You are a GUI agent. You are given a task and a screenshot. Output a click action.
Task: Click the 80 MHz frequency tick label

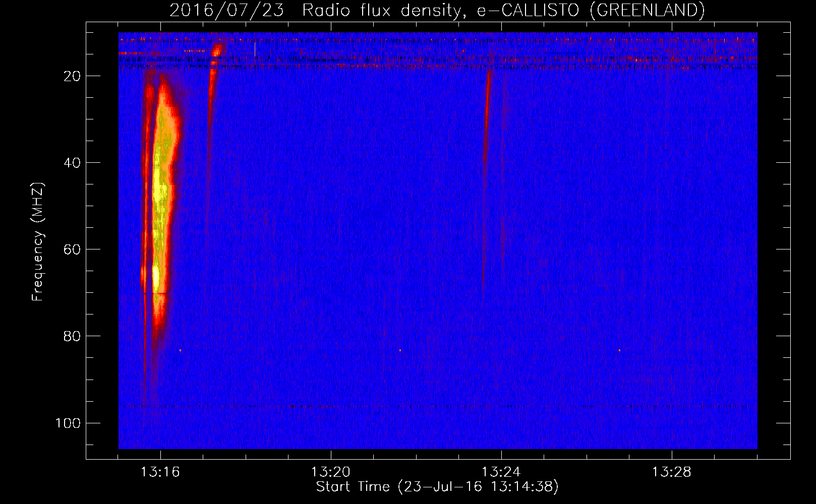pos(72,336)
